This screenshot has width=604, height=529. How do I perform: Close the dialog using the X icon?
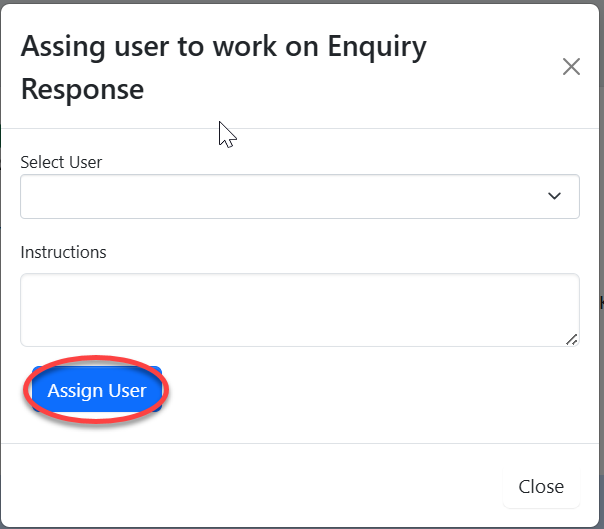[x=571, y=67]
